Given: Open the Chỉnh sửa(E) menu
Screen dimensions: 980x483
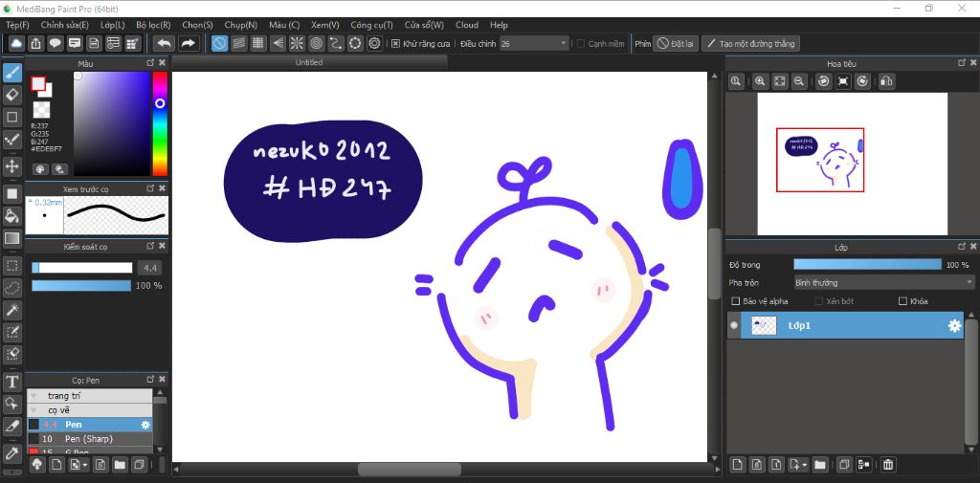Looking at the screenshot, I should pos(64,25).
